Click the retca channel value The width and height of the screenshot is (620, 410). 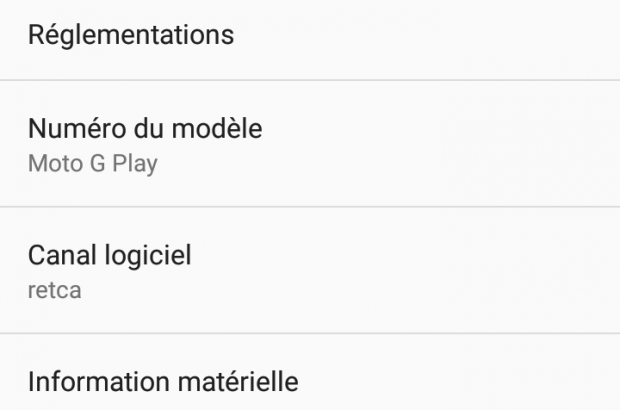coord(55,290)
